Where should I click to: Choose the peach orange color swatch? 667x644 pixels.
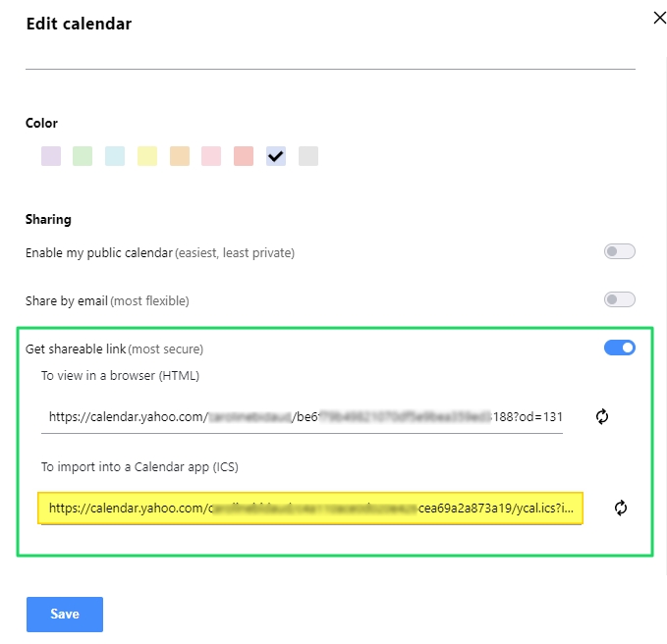pyautogui.click(x=180, y=156)
